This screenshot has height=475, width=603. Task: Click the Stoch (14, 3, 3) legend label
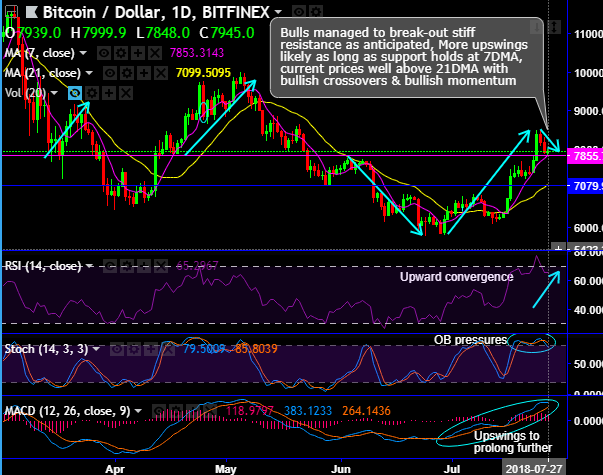tap(46, 349)
